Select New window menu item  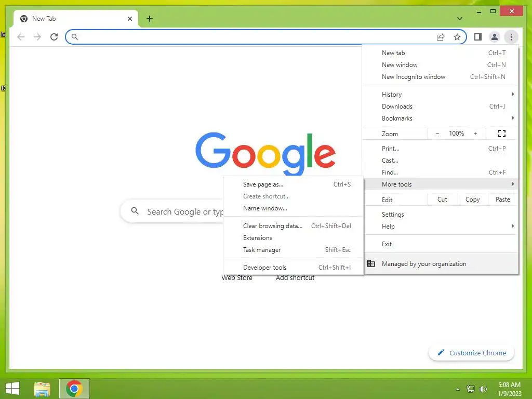pyautogui.click(x=440, y=65)
